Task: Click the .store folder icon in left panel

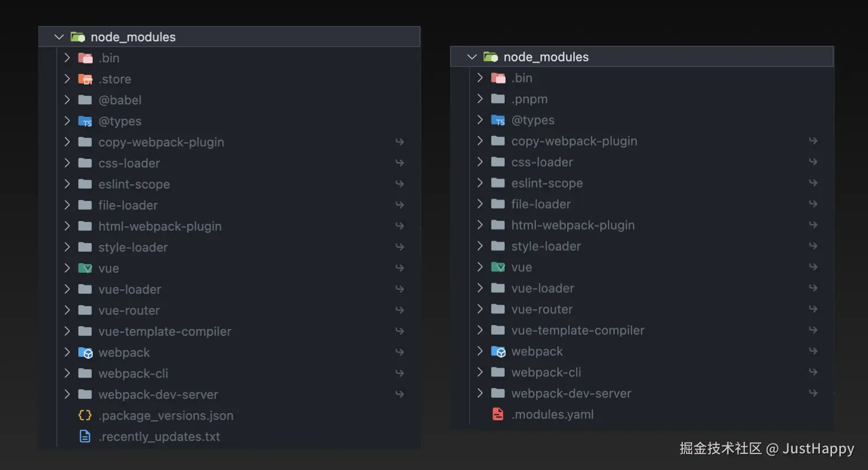Action: pos(85,79)
